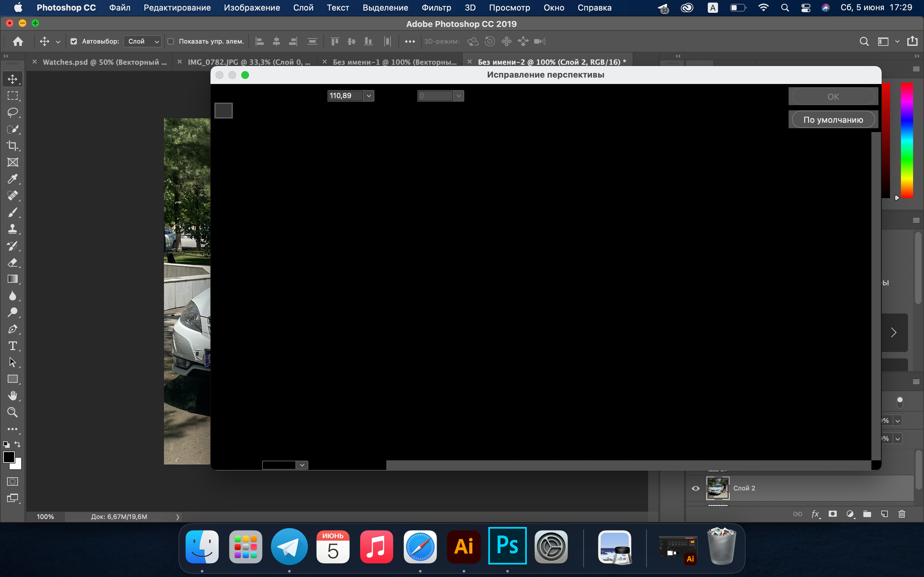Select the Horizontal Type tool
The image size is (924, 577).
point(13,346)
